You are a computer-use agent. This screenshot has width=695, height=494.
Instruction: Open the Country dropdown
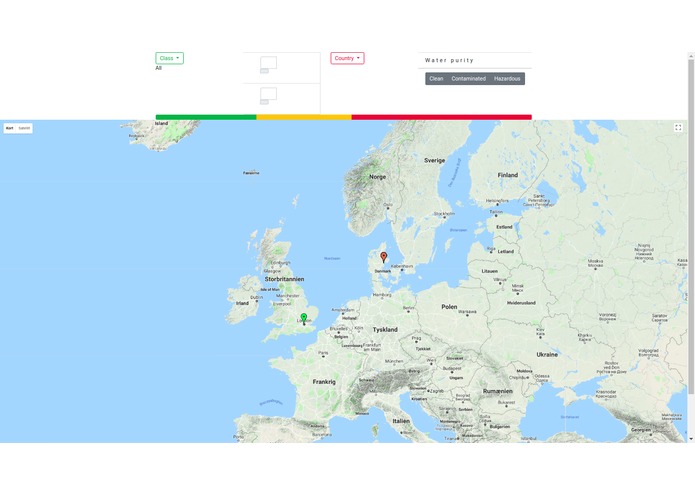(x=347, y=58)
